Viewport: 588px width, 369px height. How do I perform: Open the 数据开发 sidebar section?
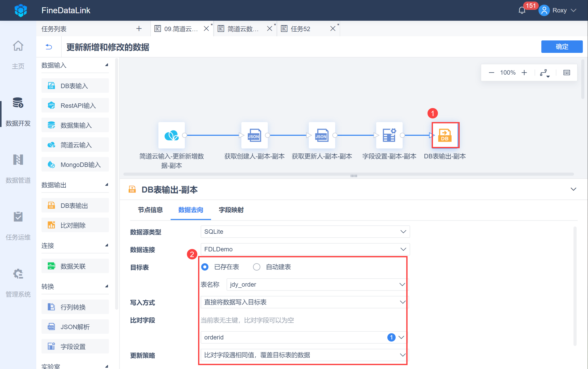click(18, 112)
